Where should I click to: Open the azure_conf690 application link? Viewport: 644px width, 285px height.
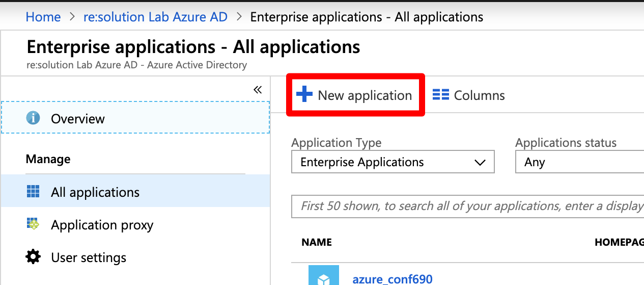tap(392, 279)
